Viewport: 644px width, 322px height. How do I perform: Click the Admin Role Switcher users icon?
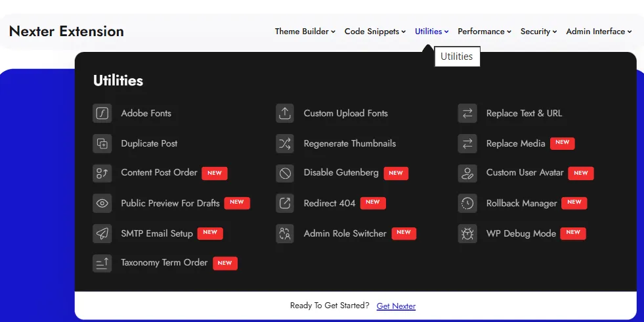(285, 233)
